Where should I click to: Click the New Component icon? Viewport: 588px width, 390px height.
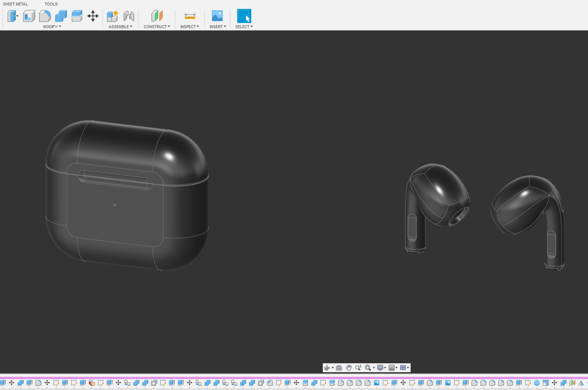tap(112, 16)
